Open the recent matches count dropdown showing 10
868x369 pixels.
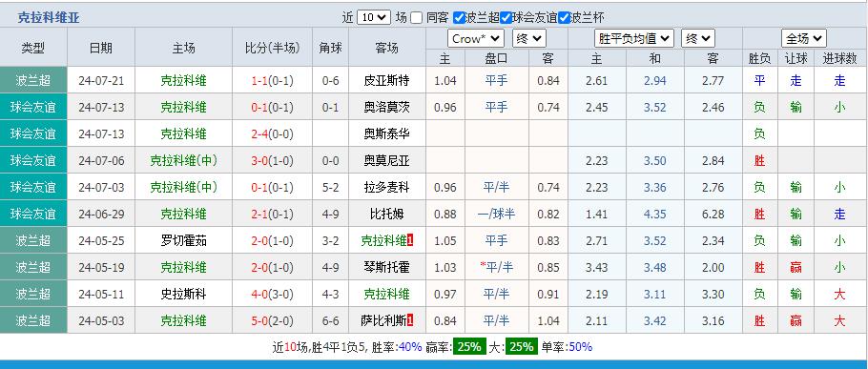click(x=374, y=18)
